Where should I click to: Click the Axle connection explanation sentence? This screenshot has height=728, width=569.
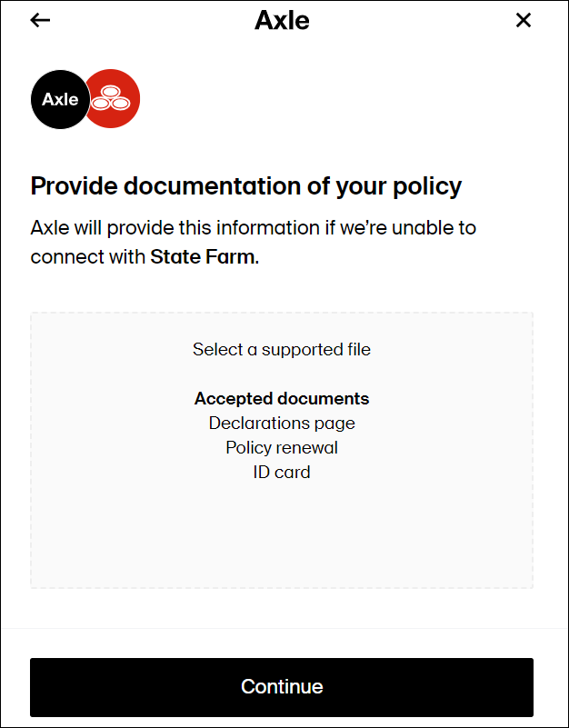tap(253, 242)
